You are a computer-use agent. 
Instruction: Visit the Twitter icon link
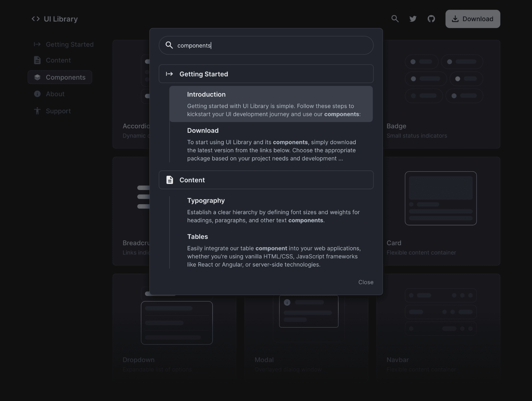coord(413,19)
